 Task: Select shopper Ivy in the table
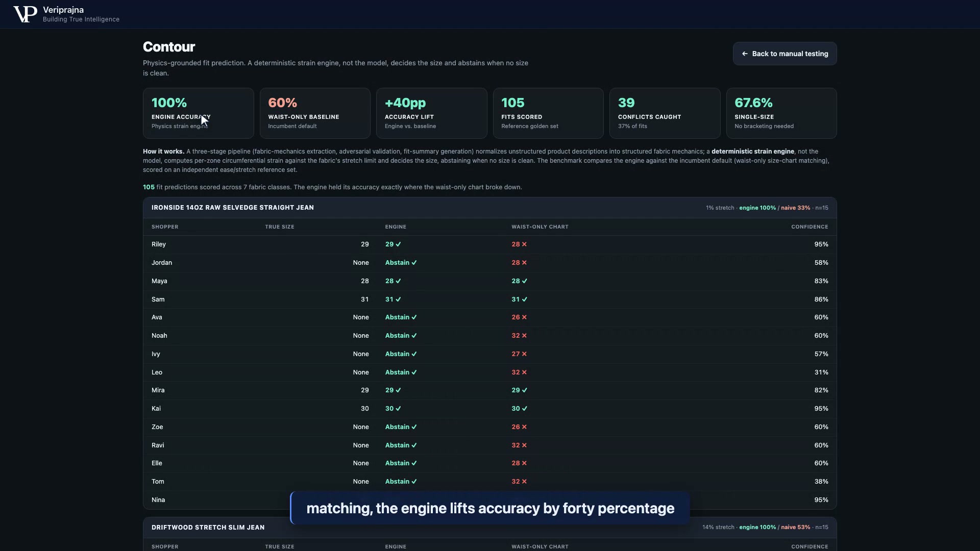[x=156, y=354]
